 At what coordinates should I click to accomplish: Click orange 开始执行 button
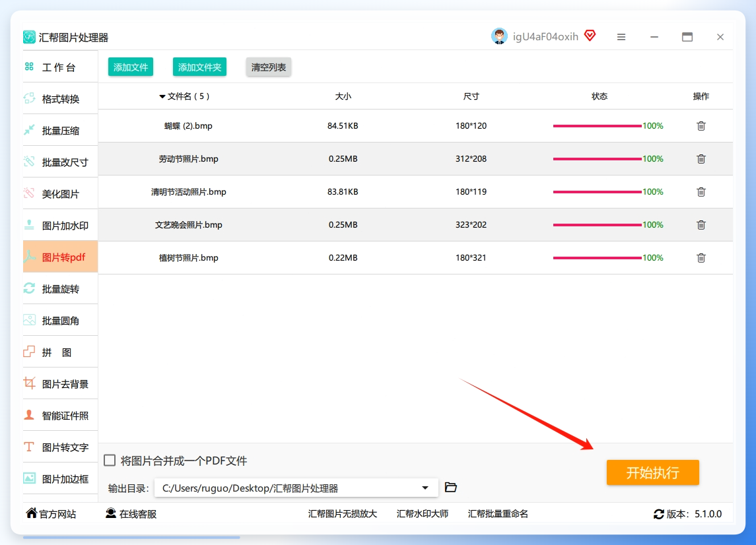click(653, 472)
